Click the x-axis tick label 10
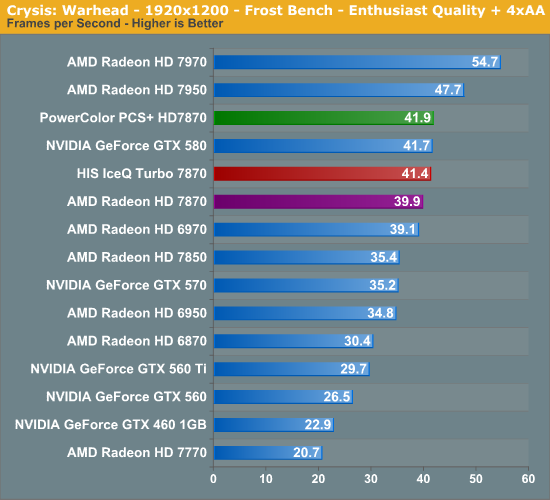550x500 pixels. (x=266, y=479)
